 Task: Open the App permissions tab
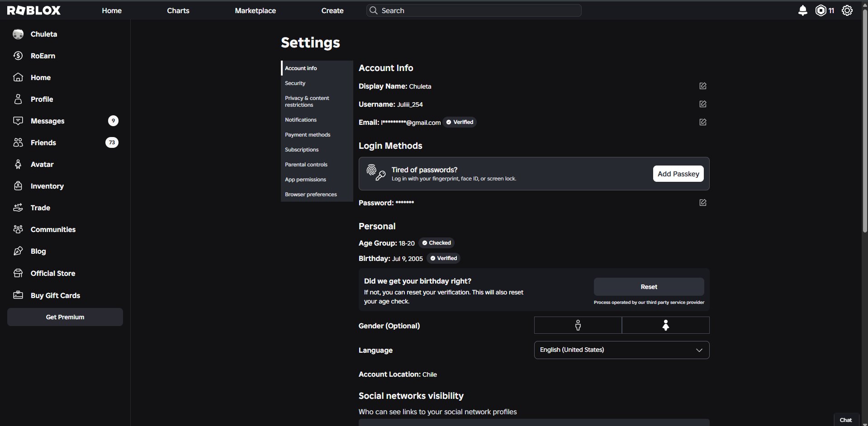click(317, 180)
